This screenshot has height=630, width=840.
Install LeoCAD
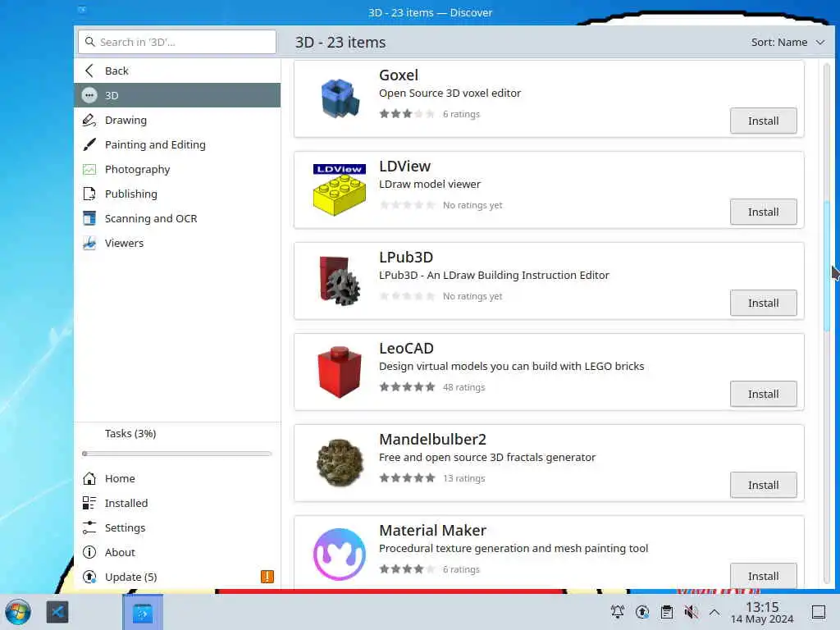click(x=763, y=395)
